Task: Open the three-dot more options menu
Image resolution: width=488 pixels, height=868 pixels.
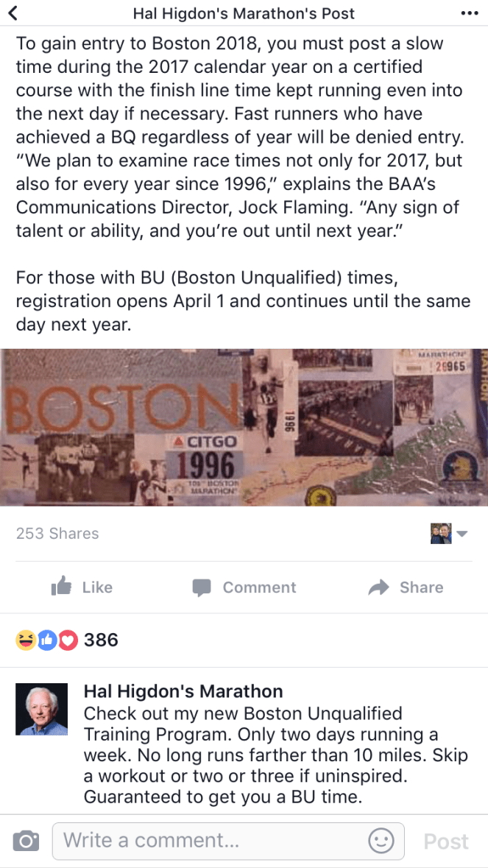Action: click(x=469, y=13)
